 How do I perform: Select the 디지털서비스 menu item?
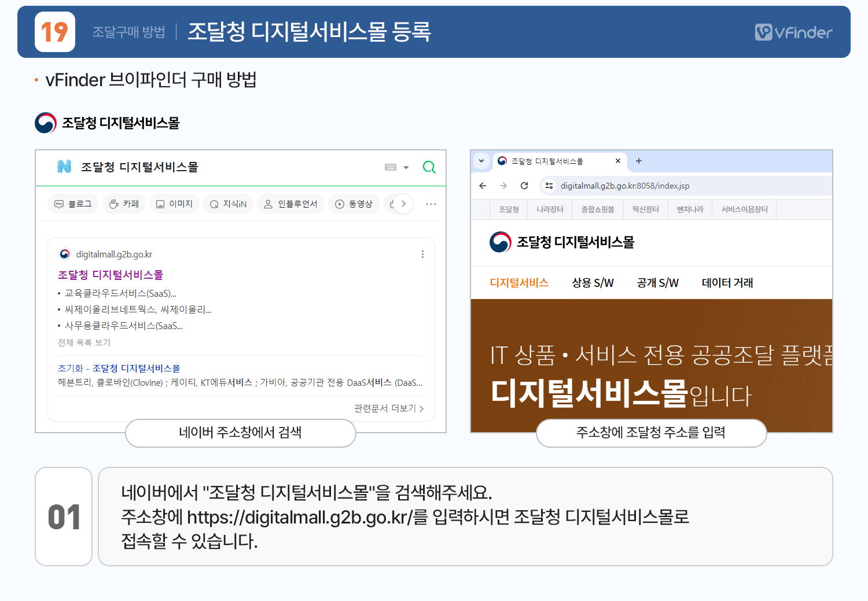(x=519, y=283)
